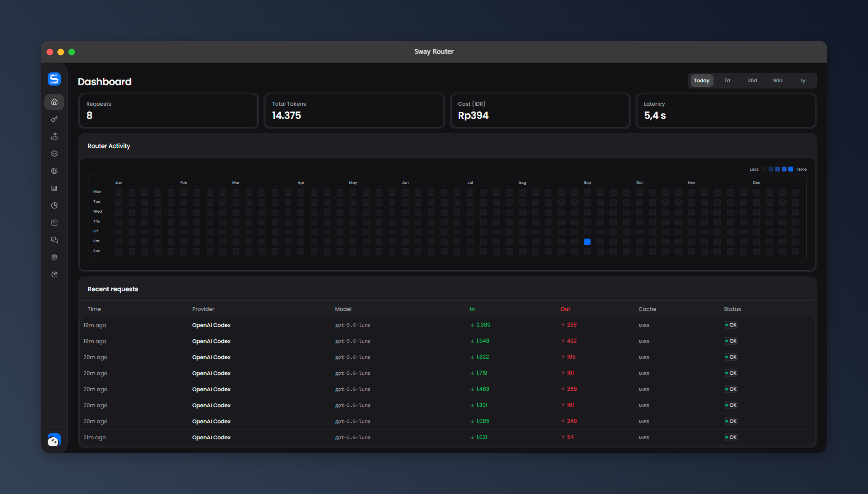This screenshot has height=494, width=868.
Task: Click the Router Activity section title
Action: [x=108, y=146]
